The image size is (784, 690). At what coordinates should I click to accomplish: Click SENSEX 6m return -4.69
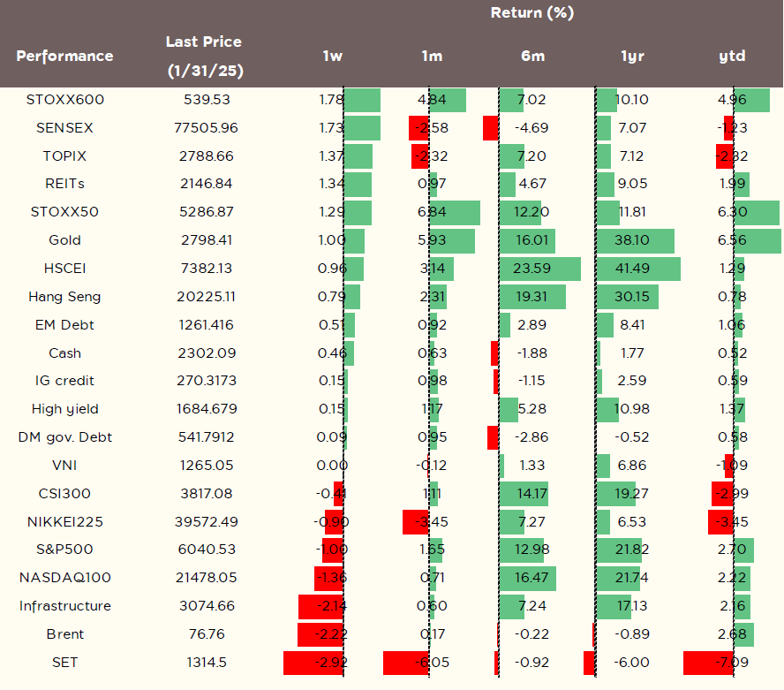point(531,127)
